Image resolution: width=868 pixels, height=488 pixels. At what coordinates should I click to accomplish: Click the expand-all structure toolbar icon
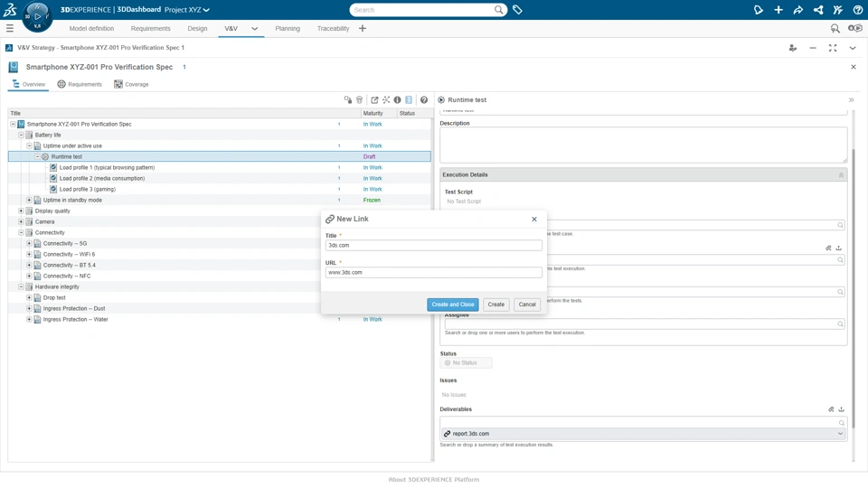pyautogui.click(x=386, y=99)
